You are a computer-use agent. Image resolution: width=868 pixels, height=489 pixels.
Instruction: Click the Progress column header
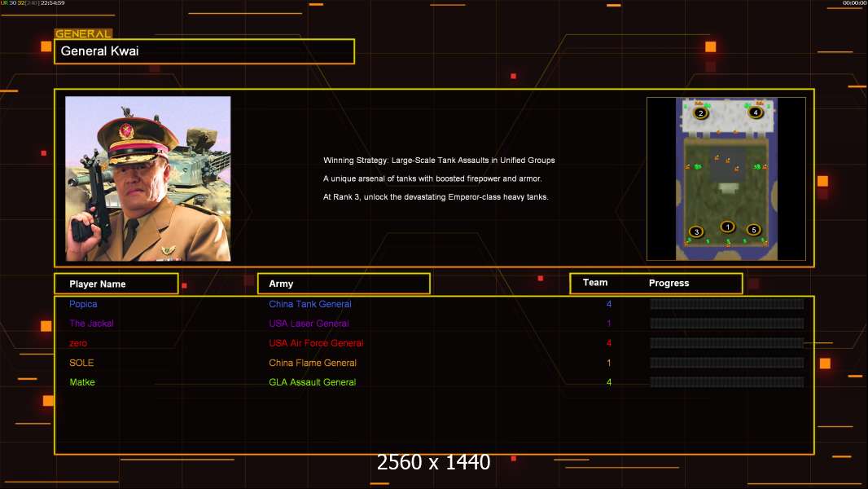pos(669,283)
